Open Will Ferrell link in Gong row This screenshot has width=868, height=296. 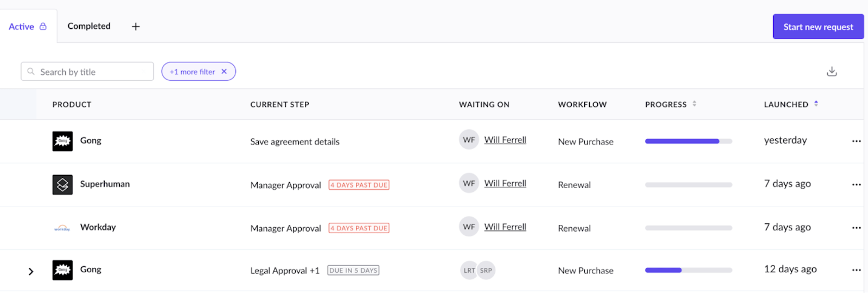coord(505,140)
